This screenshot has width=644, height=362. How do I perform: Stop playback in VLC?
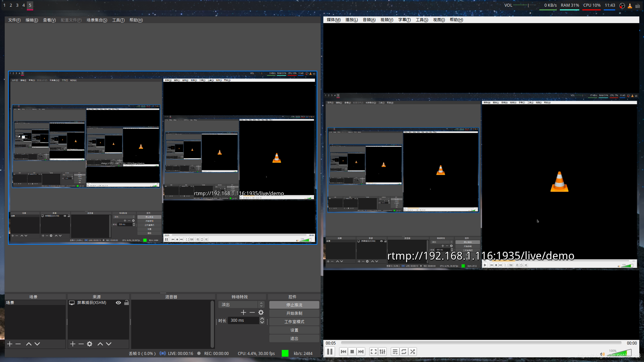(x=352, y=352)
